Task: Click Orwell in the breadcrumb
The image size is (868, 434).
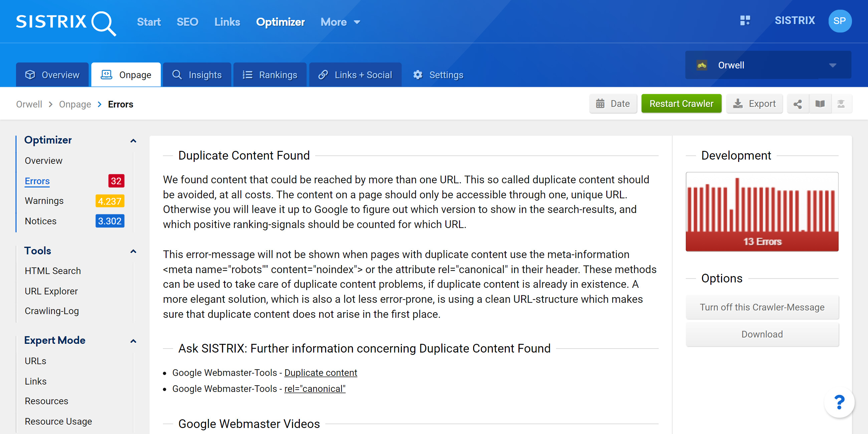Action: click(x=29, y=104)
